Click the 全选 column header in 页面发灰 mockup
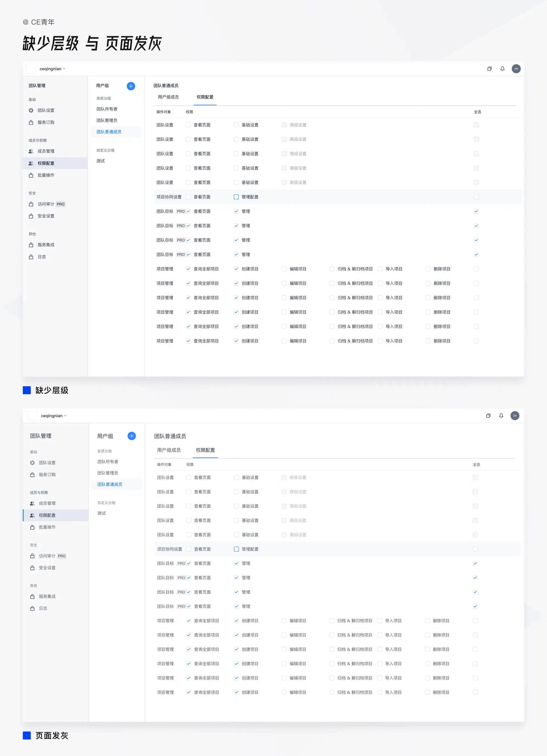Image resolution: width=547 pixels, height=756 pixels. 477,464
